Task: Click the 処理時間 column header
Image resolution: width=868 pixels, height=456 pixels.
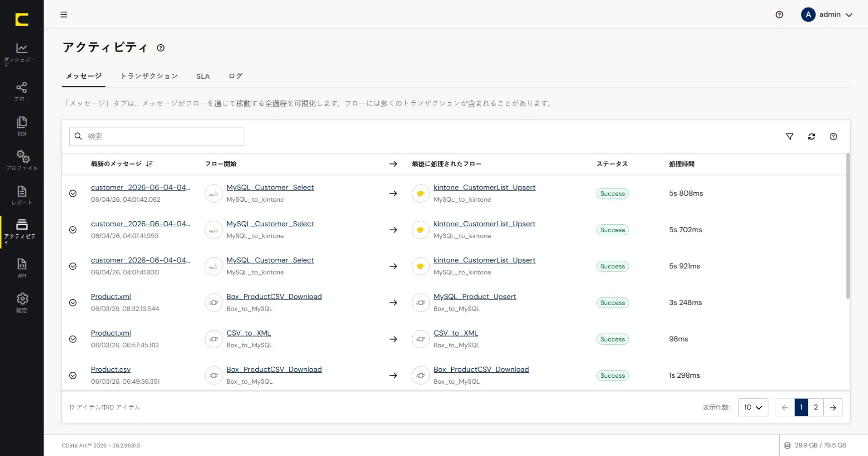Action: click(681, 164)
